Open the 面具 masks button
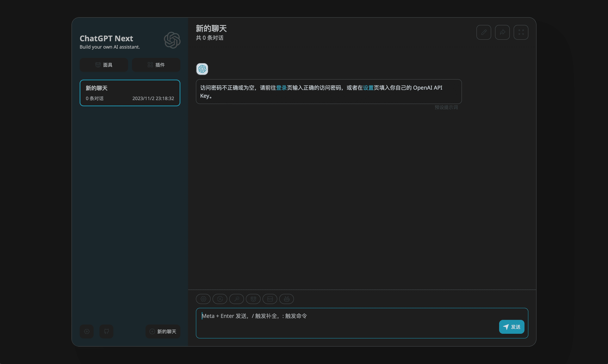This screenshot has height=364, width=608. point(104,65)
